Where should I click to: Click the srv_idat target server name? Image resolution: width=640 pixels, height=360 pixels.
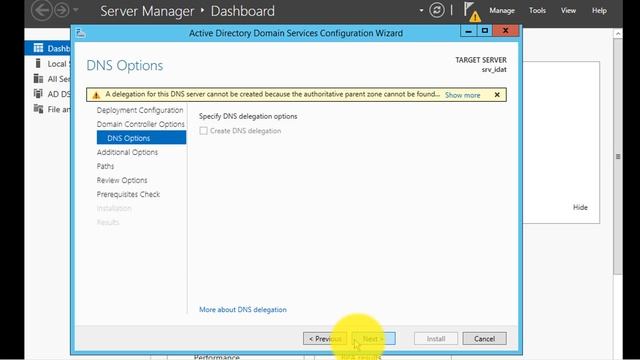pyautogui.click(x=494, y=69)
